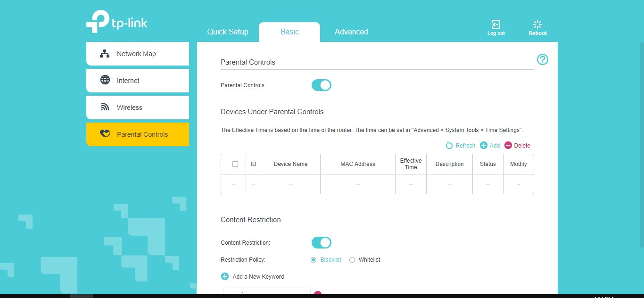Click the minus icon beside Delete

[508, 146]
